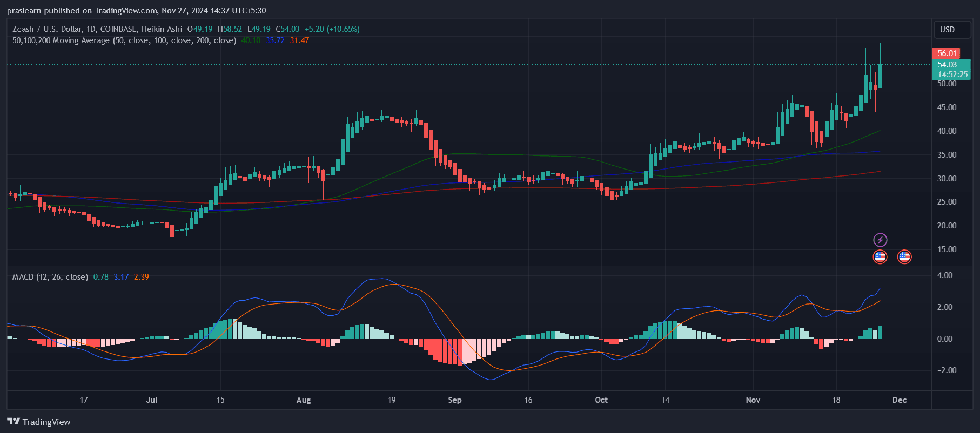
Task: Click the 50,100,200 Moving Average legend
Action: point(124,40)
